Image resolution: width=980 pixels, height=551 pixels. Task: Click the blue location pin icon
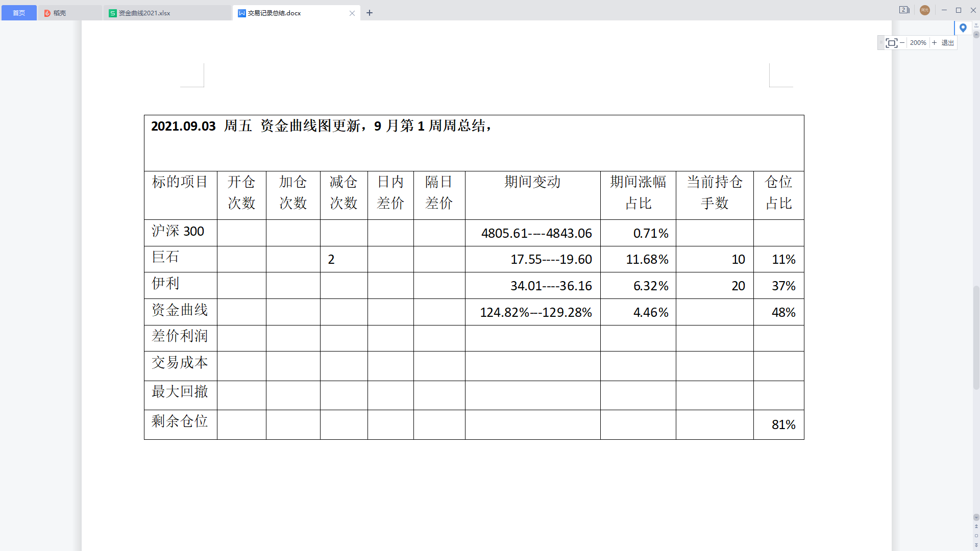click(x=963, y=28)
